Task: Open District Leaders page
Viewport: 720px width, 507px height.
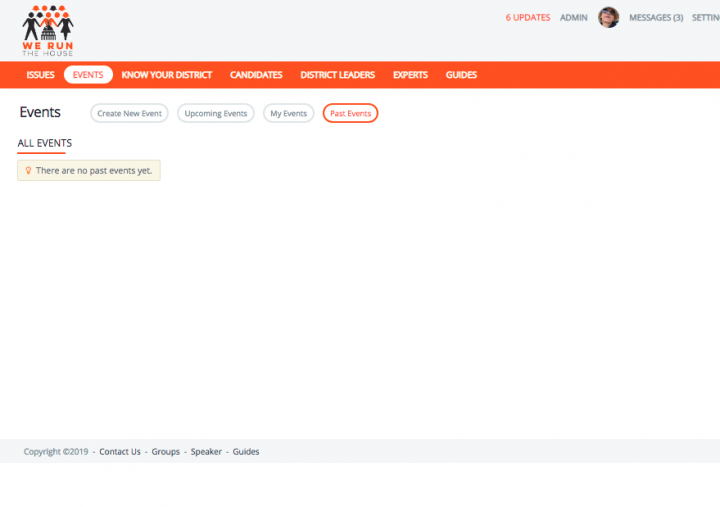Action: (338, 75)
